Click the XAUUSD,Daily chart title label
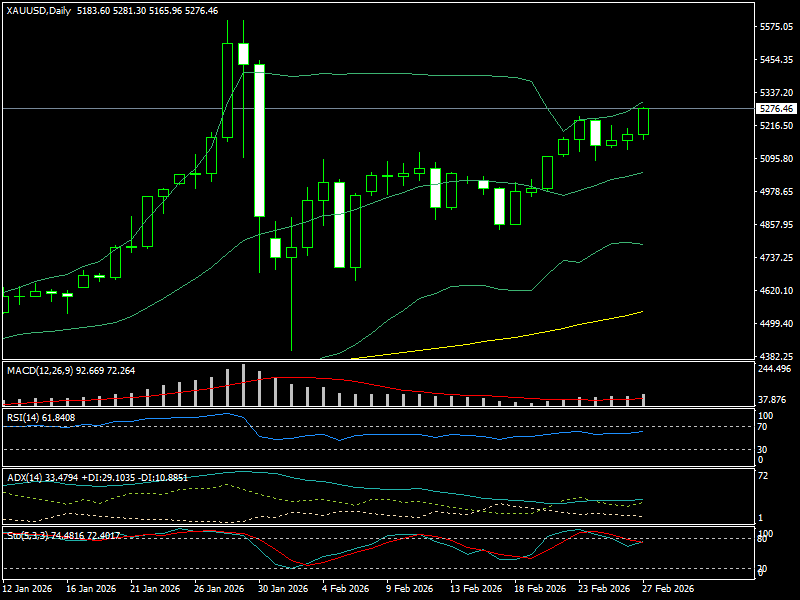 point(38,10)
